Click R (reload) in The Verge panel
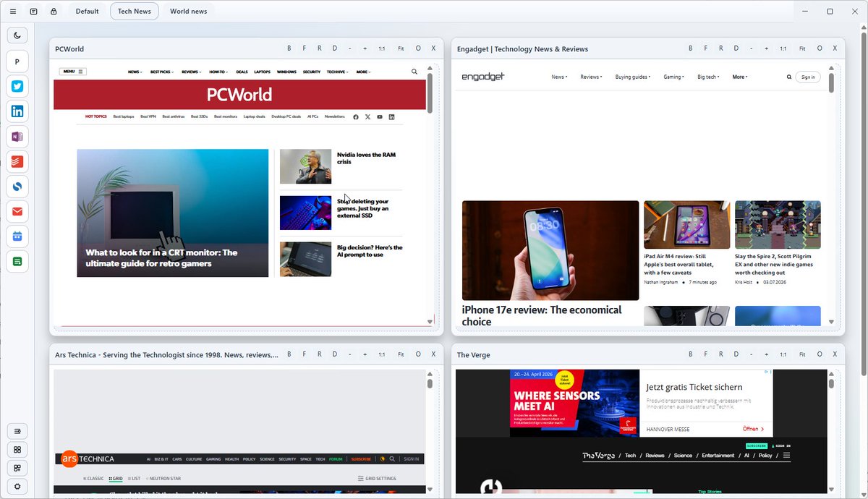868x499 pixels. [720, 354]
